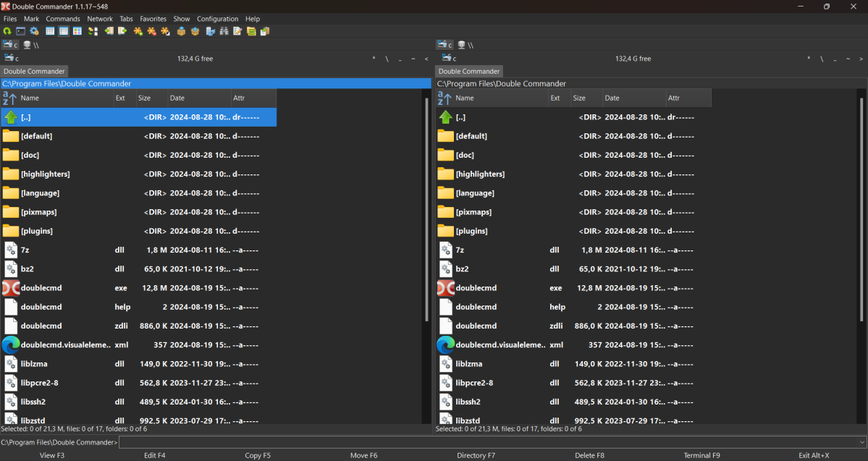Toggle the Columns (full) view mode
This screenshot has height=461, width=868.
(64, 31)
